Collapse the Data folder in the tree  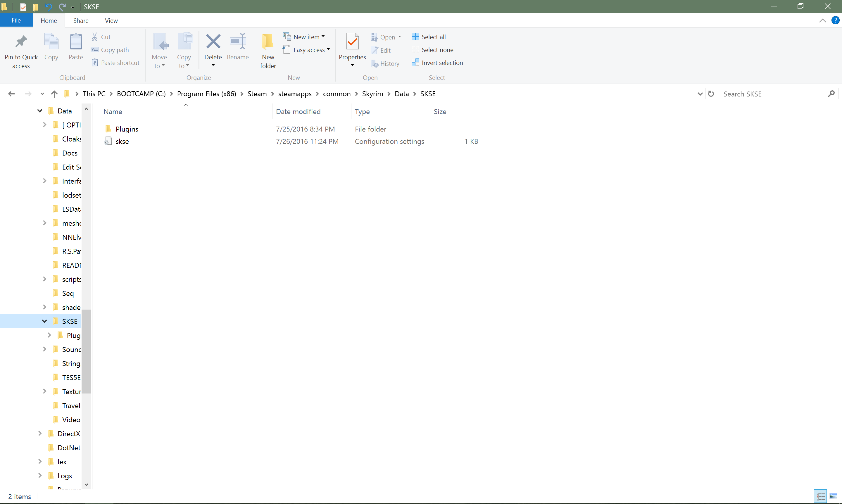(x=40, y=111)
